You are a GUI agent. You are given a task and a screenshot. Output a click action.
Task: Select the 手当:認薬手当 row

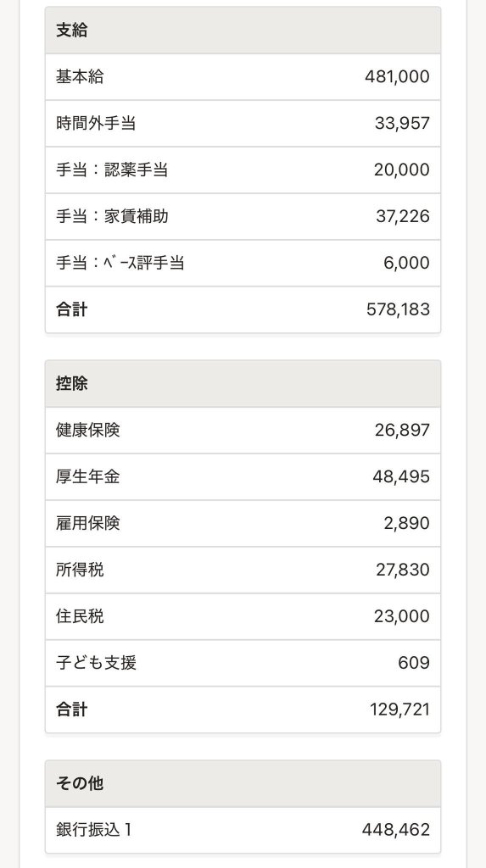point(243,170)
